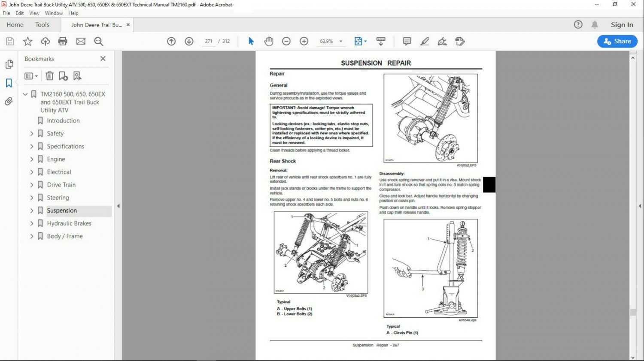Viewport: 644px width, 361px height.
Task: Close the Bookmarks panel
Action: 103,59
